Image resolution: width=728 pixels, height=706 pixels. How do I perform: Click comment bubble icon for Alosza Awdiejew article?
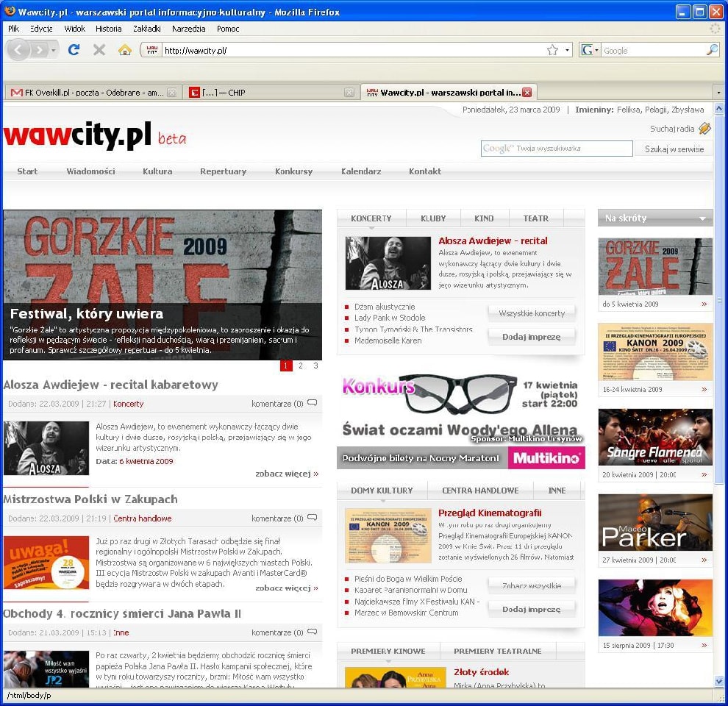pos(313,403)
